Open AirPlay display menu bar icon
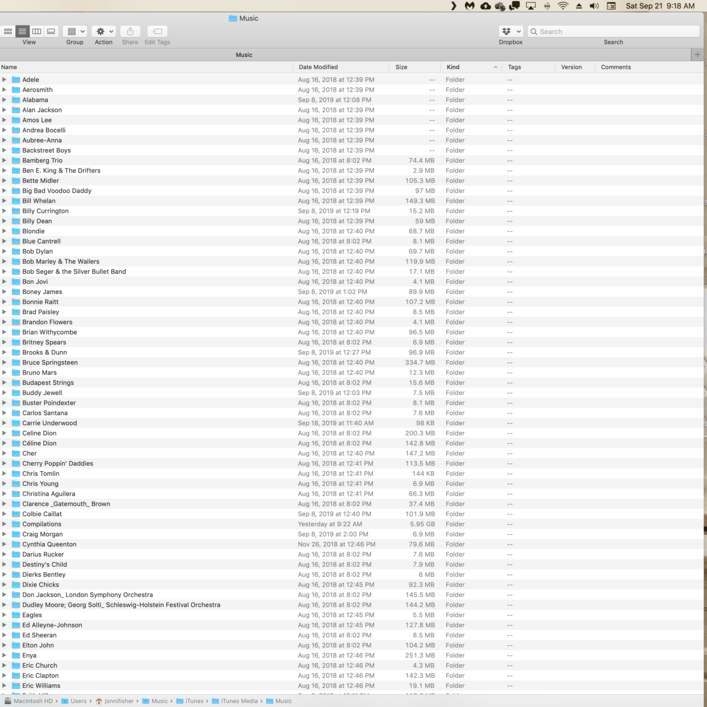The width and height of the screenshot is (707, 707). tap(531, 6)
